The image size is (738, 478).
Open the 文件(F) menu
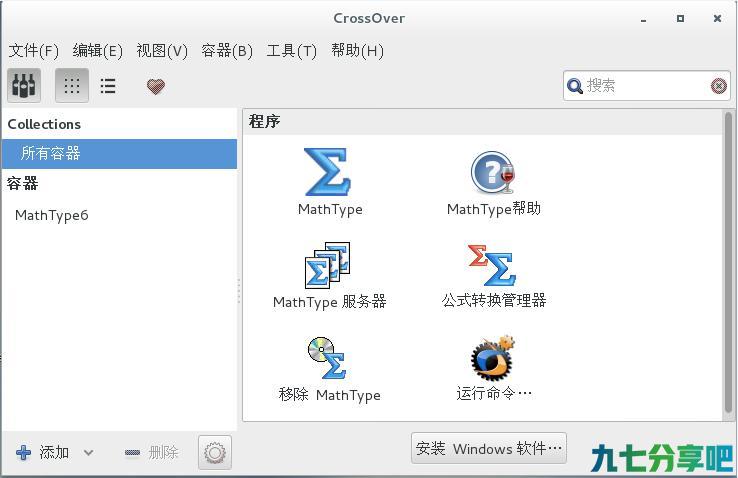[x=33, y=50]
